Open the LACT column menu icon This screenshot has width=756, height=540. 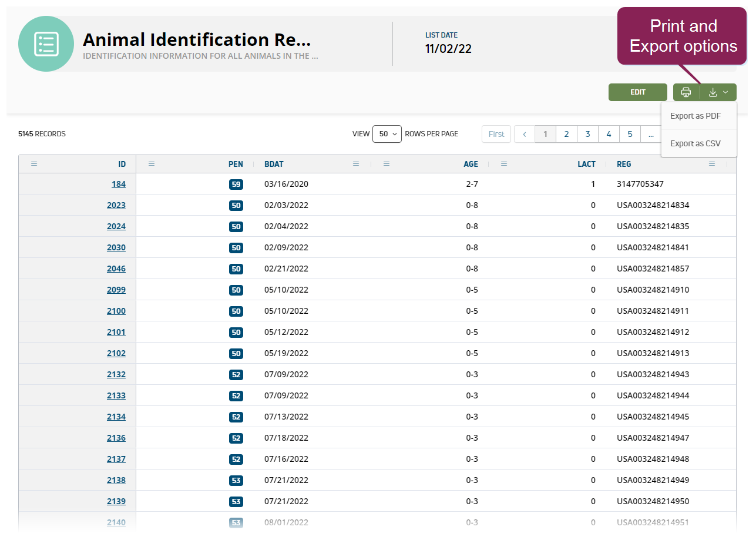click(x=504, y=164)
